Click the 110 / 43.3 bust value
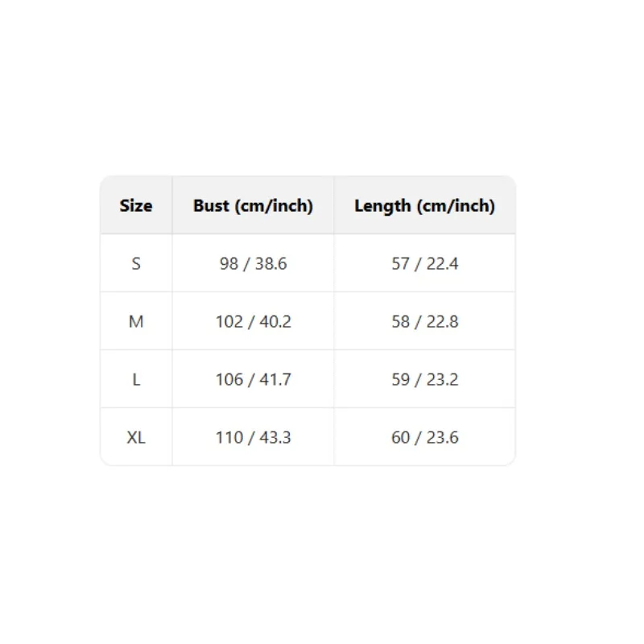The image size is (644, 644). coord(254,437)
